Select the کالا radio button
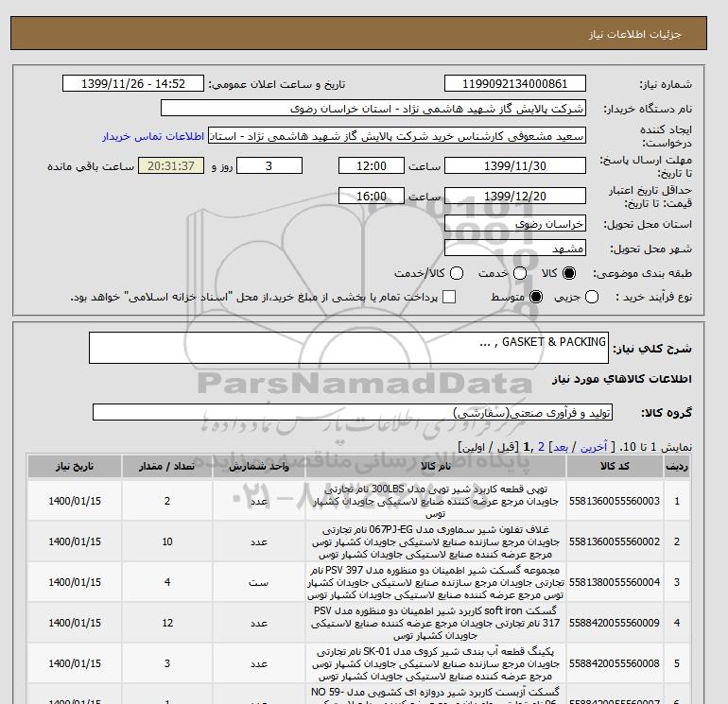The height and width of the screenshot is (704, 728). pyautogui.click(x=569, y=273)
